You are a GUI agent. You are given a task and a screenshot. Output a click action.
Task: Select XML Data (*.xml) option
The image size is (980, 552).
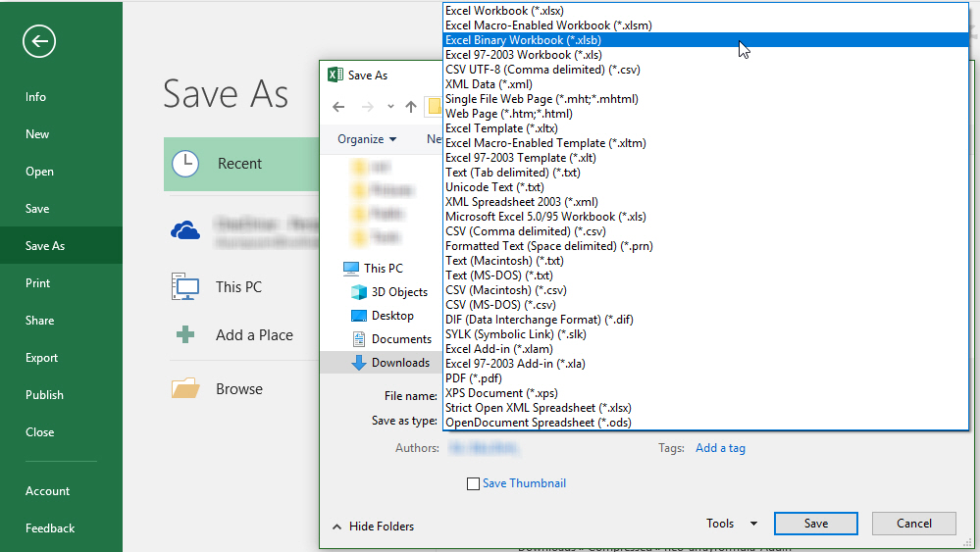(x=705, y=84)
